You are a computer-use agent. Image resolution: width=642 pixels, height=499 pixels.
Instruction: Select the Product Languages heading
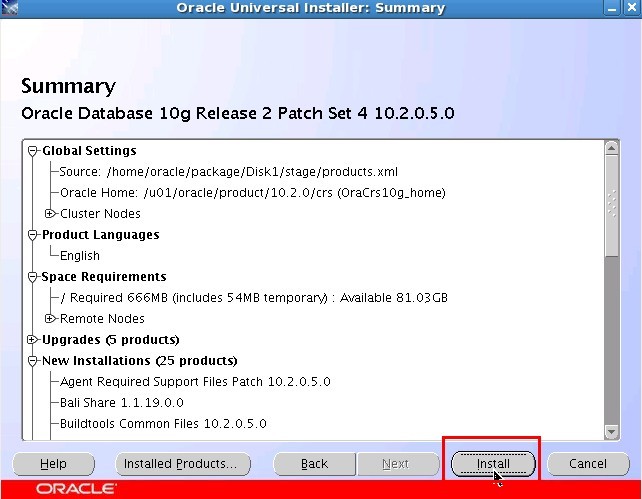[101, 235]
